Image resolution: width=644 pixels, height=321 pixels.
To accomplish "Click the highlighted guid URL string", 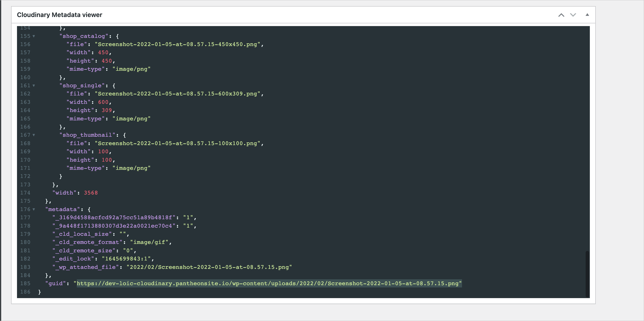I will coord(269,283).
